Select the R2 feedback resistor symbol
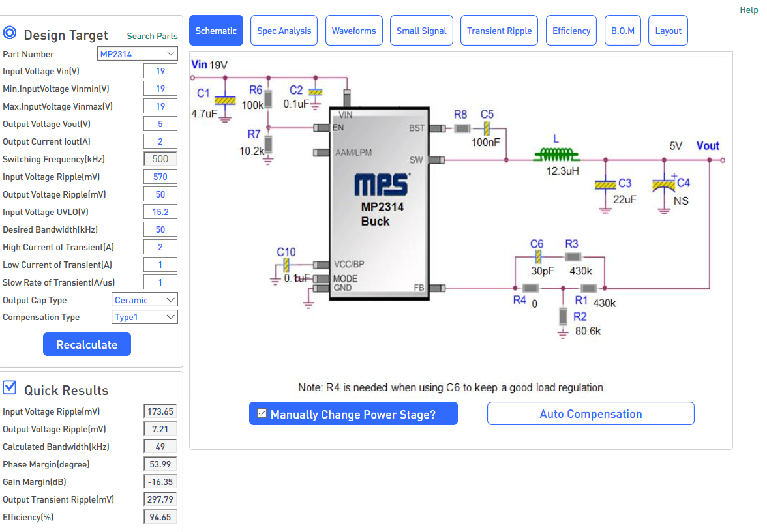The image size is (767, 532). point(564,316)
